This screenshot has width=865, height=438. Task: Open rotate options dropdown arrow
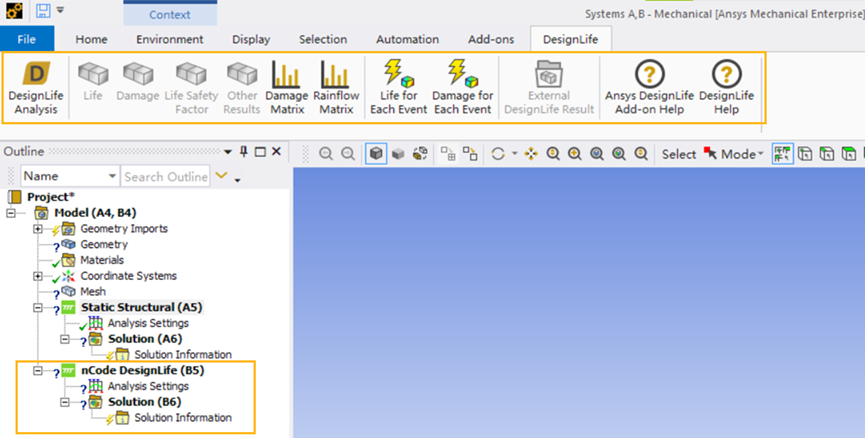514,154
